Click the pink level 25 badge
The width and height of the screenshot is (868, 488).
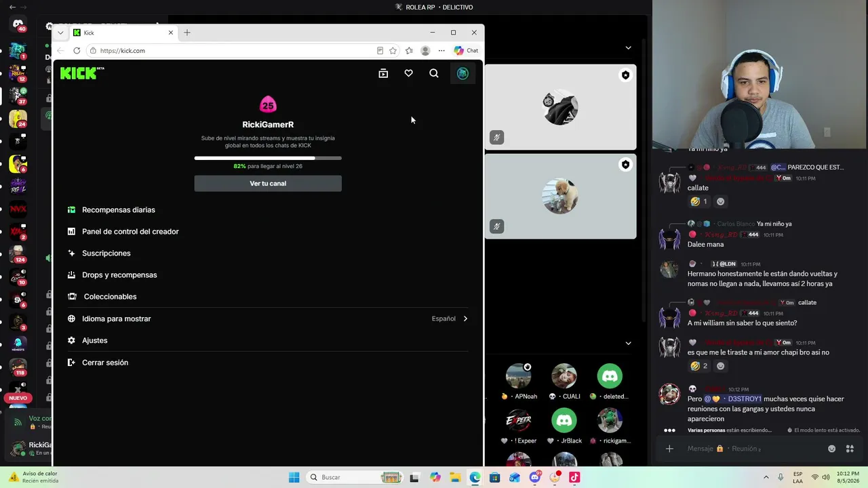point(268,104)
